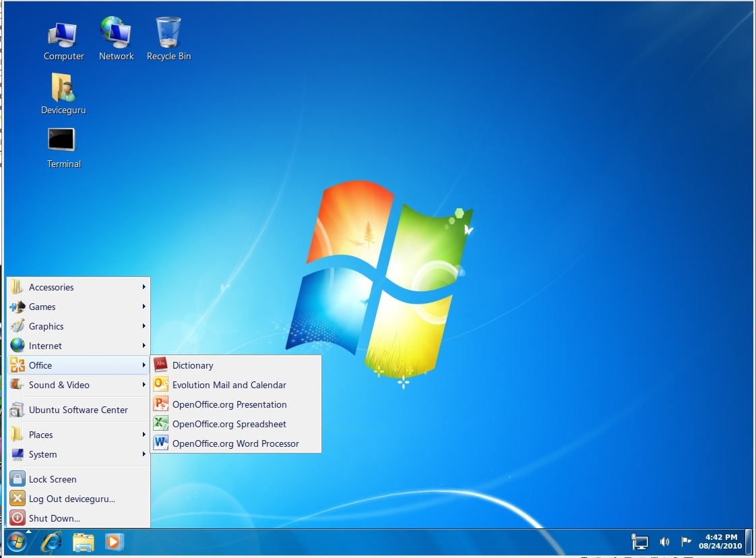This screenshot has height=558, width=756.
Task: Launch Ubuntu Software Center from menu
Action: pos(79,410)
